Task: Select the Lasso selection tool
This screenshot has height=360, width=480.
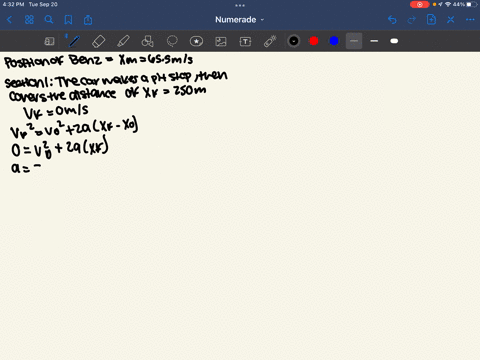Action: point(172,41)
